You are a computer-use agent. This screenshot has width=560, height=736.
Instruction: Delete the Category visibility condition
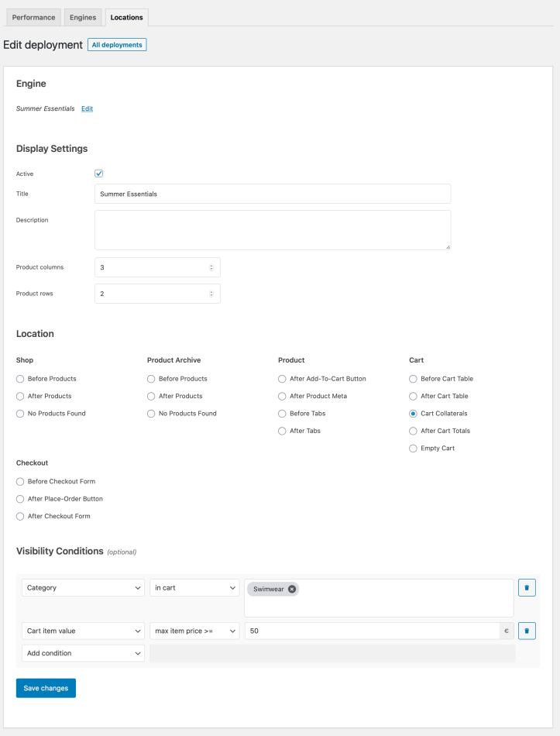[x=527, y=588]
